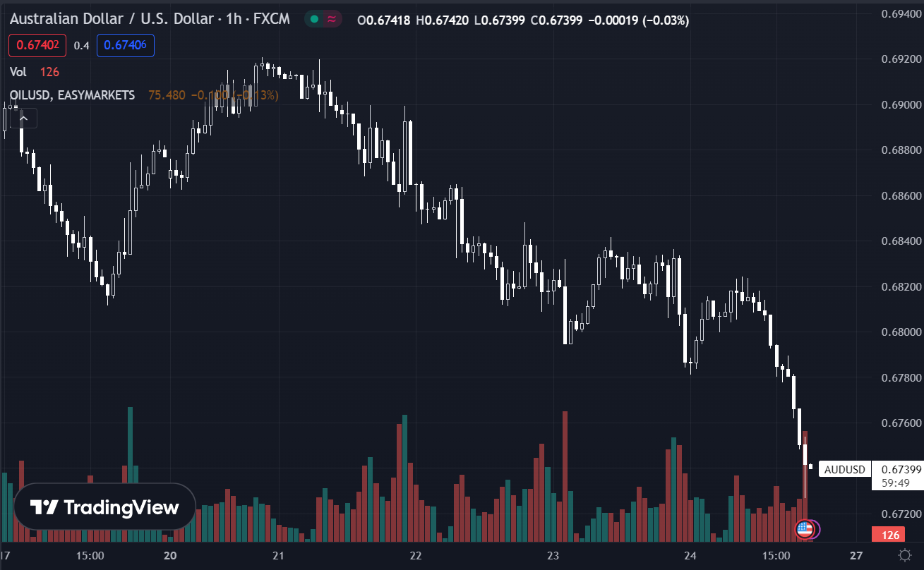This screenshot has height=570, width=924.
Task: Select the OILUSD, EASYMARKETS comparison legend
Action: (x=72, y=95)
